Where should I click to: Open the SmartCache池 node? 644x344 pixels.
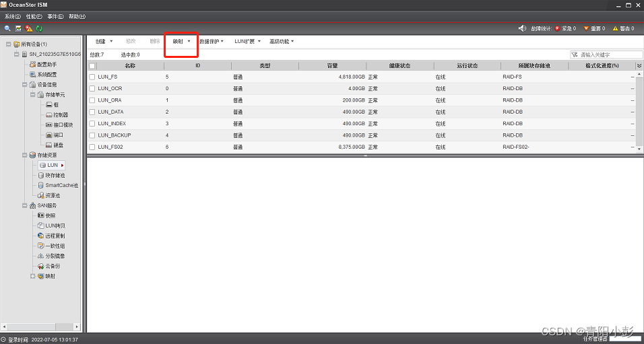(x=58, y=185)
